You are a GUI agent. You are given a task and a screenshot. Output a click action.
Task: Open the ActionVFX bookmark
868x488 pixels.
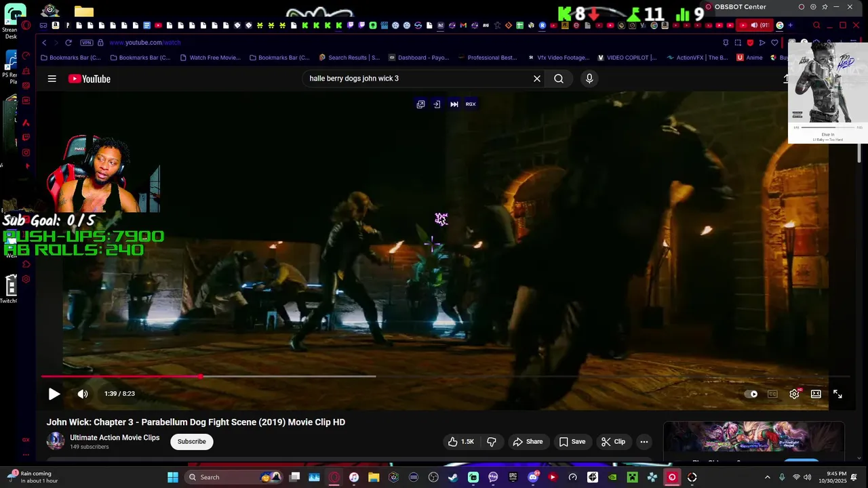coord(696,58)
